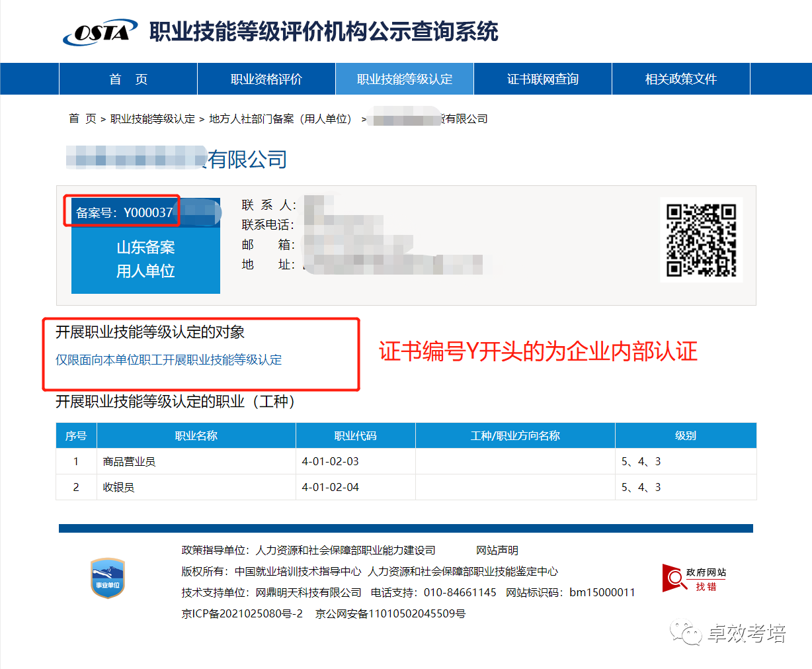Click the QR code image

[701, 240]
